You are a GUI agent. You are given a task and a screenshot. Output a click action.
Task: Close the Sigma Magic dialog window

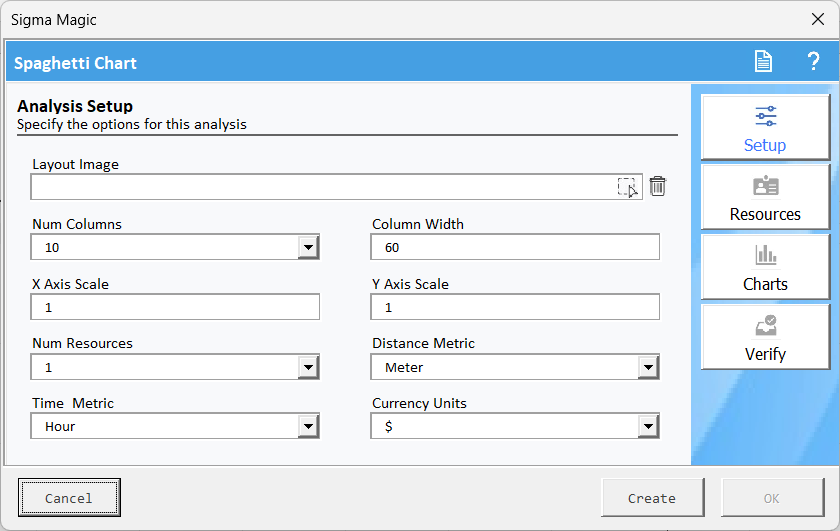point(817,20)
